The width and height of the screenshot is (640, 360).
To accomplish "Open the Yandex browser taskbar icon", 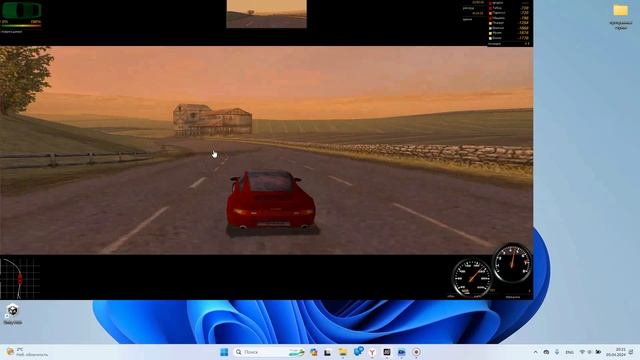I will pos(372,353).
